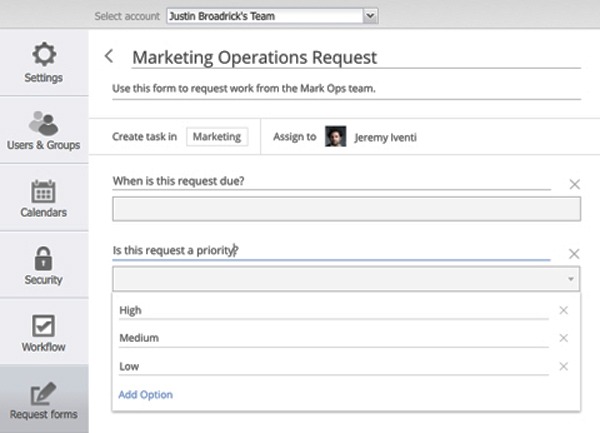Collapse the priority dropdown list
Image resolution: width=600 pixels, height=433 pixels.
(571, 279)
